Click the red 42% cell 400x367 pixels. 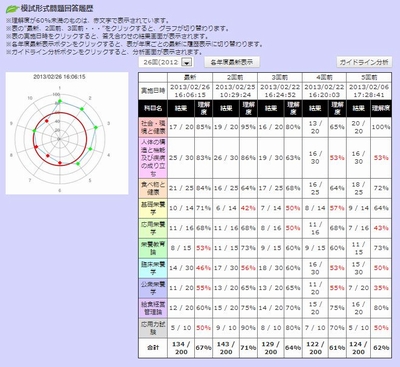click(248, 208)
